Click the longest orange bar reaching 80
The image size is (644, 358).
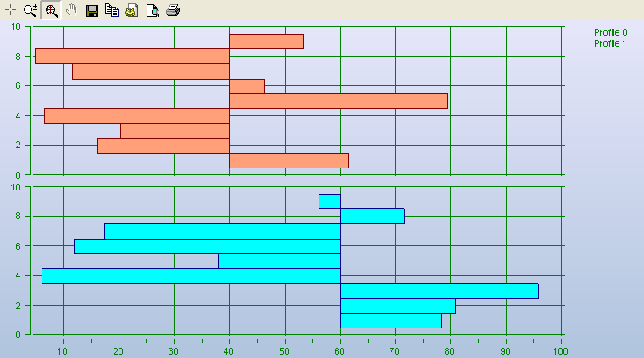[x=337, y=101]
